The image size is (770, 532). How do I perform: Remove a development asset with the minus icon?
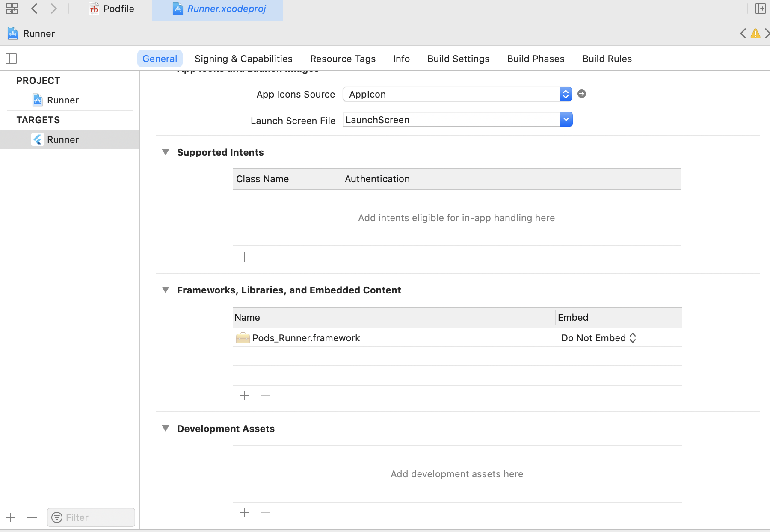[x=266, y=513]
